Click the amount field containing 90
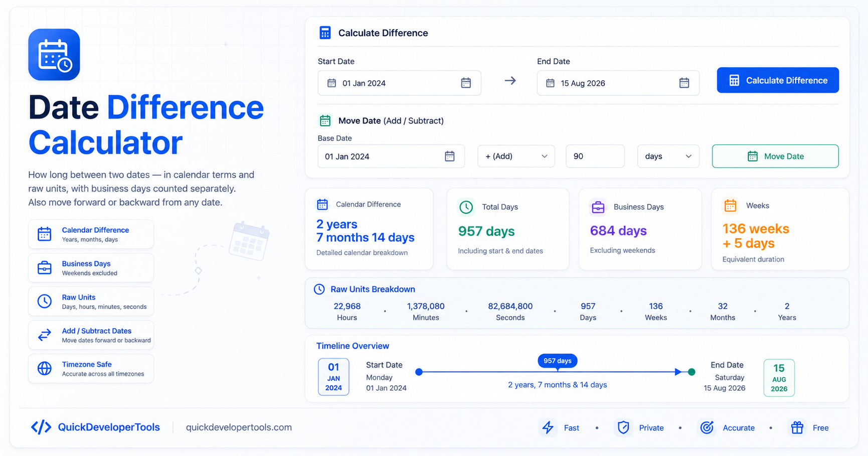The height and width of the screenshot is (456, 868). pos(595,156)
